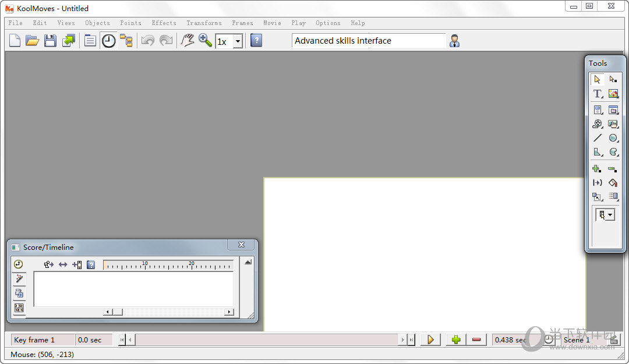Select the Text tool in Tools
The width and height of the screenshot is (629, 364).
click(598, 94)
